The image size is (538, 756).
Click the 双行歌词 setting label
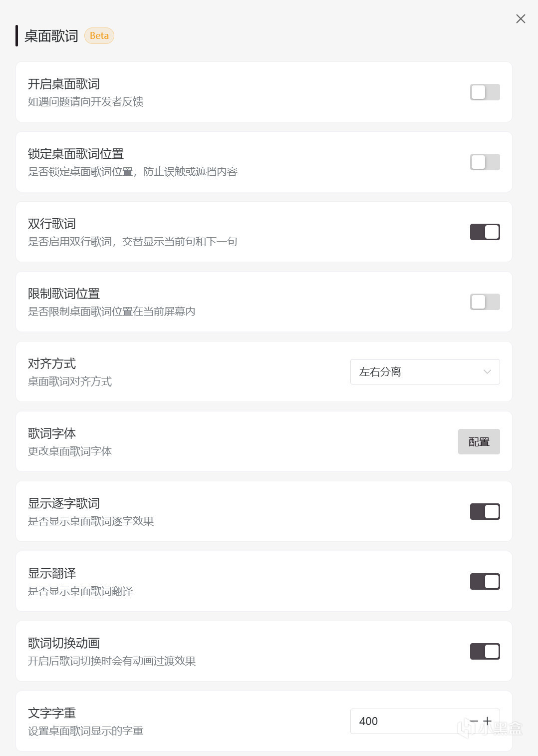click(52, 224)
